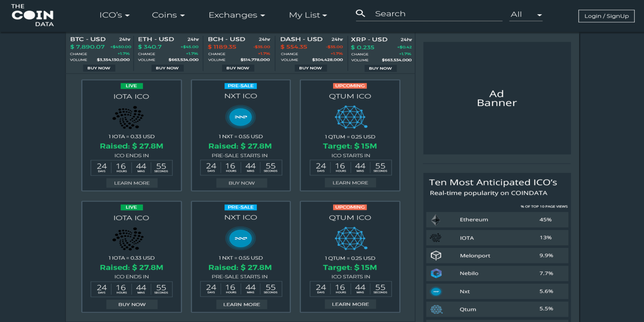Click the Login / SignUp button

point(606,16)
